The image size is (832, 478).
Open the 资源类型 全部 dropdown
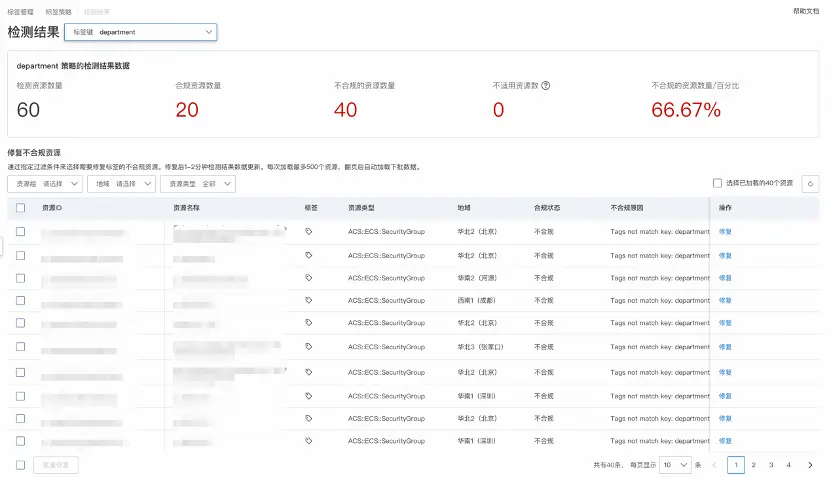(198, 184)
